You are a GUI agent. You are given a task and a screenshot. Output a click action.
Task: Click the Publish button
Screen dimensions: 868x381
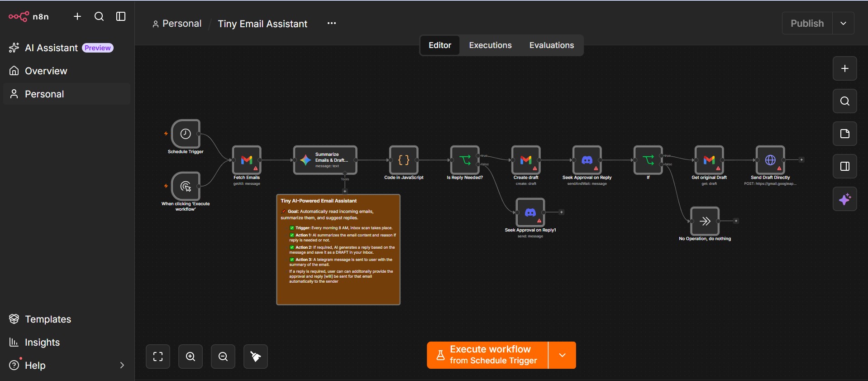pyautogui.click(x=807, y=23)
